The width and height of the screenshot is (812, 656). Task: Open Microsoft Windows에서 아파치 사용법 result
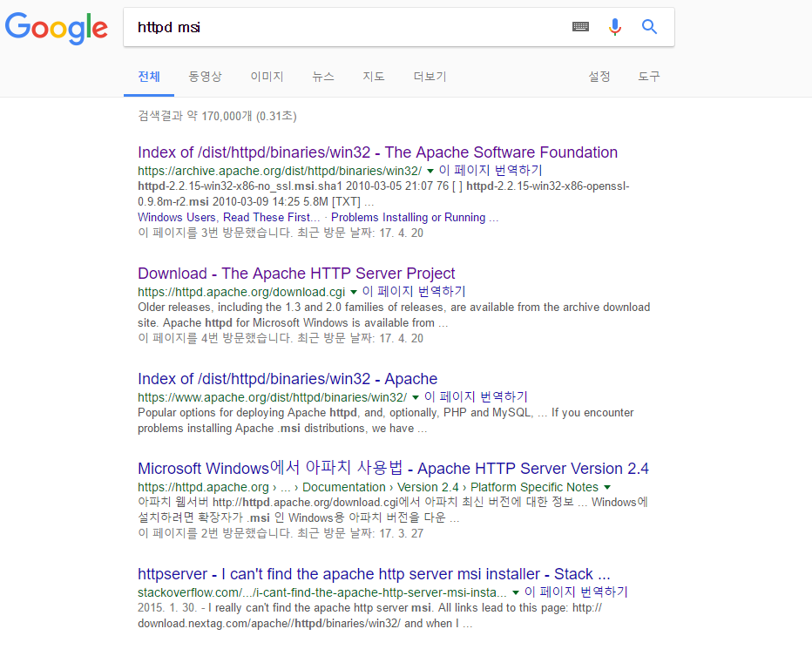click(393, 468)
